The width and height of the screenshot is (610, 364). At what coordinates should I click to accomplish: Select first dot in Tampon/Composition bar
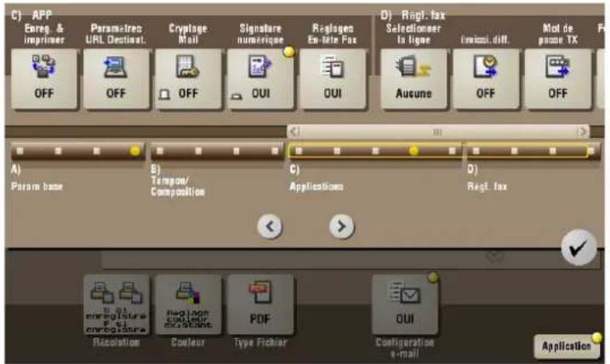(159, 151)
